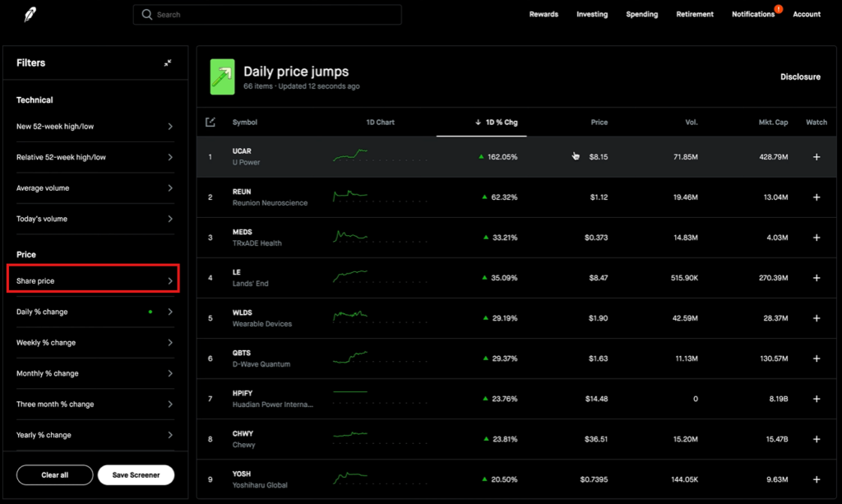Sort by Vol. column header

tap(692, 123)
